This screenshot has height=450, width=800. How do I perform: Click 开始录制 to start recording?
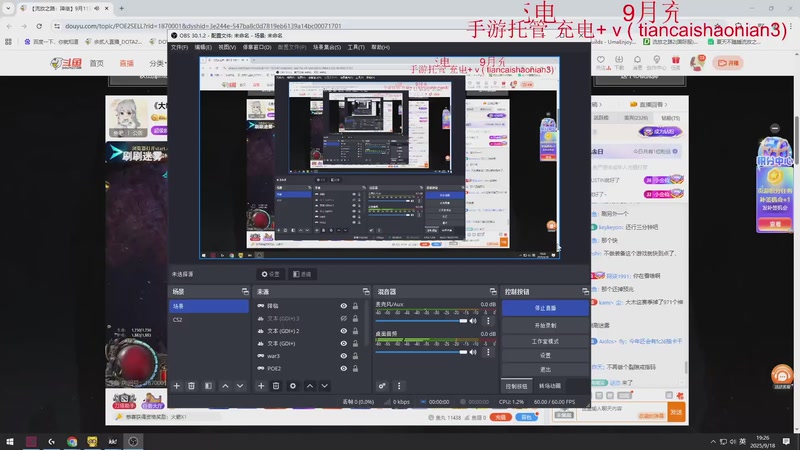click(545, 325)
